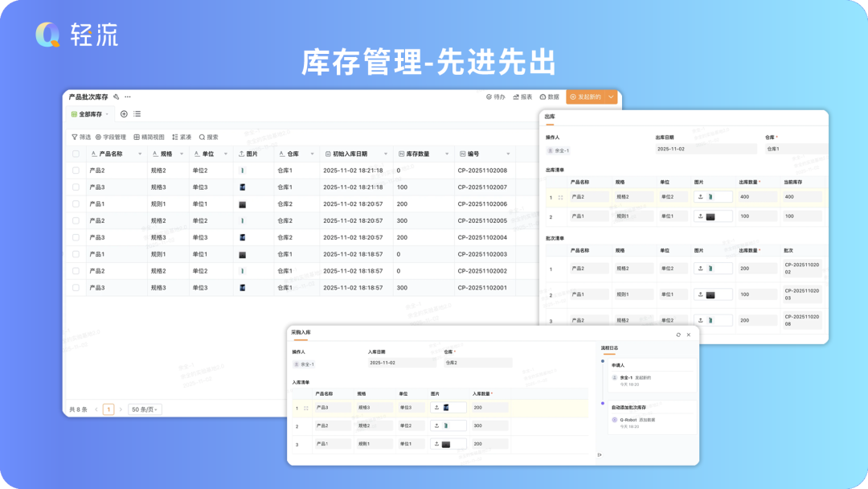Select the 流程日志 tab

coord(609,347)
